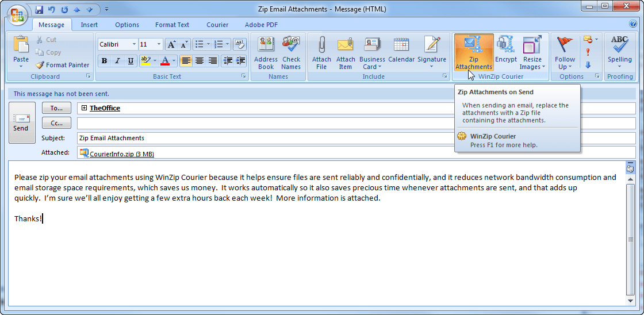Toggle Underline formatting
644x315 pixels.
tap(131, 61)
